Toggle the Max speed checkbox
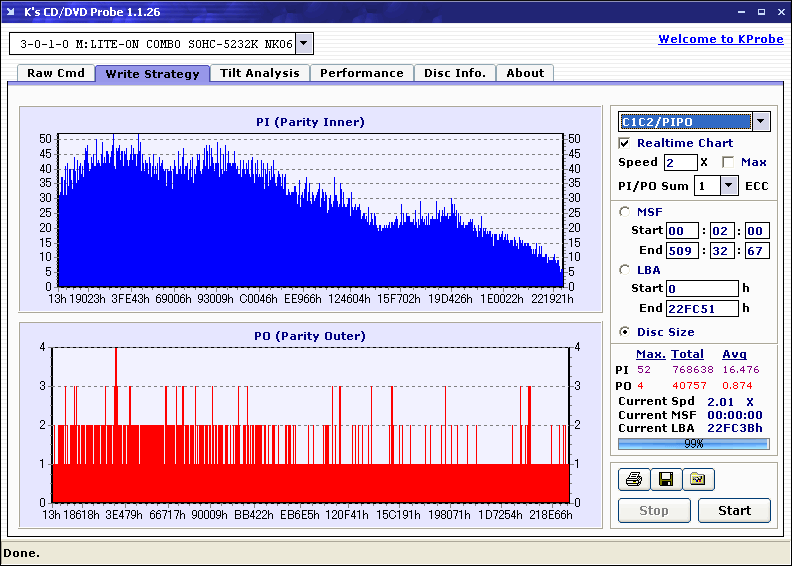This screenshot has width=792, height=566. coord(728,162)
